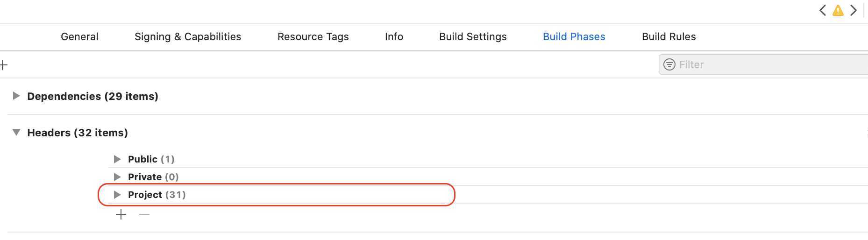Open the Info tab
This screenshot has width=868, height=240.
pyautogui.click(x=394, y=36)
